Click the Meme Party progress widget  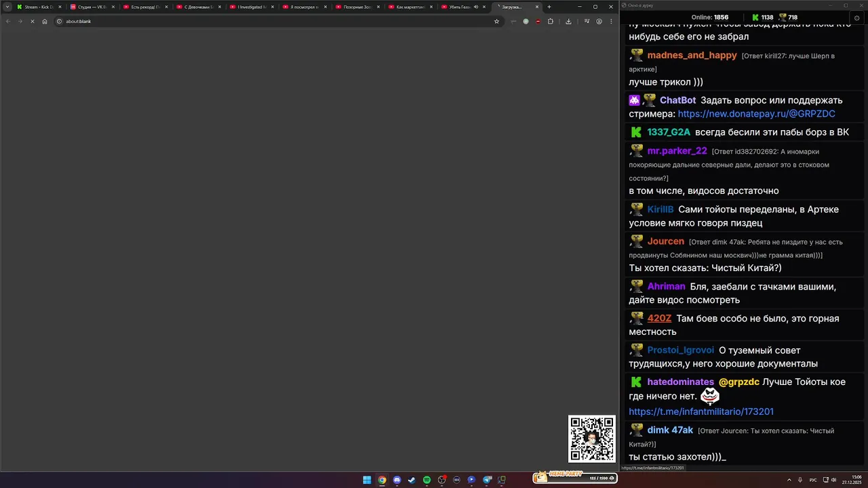pos(574,478)
